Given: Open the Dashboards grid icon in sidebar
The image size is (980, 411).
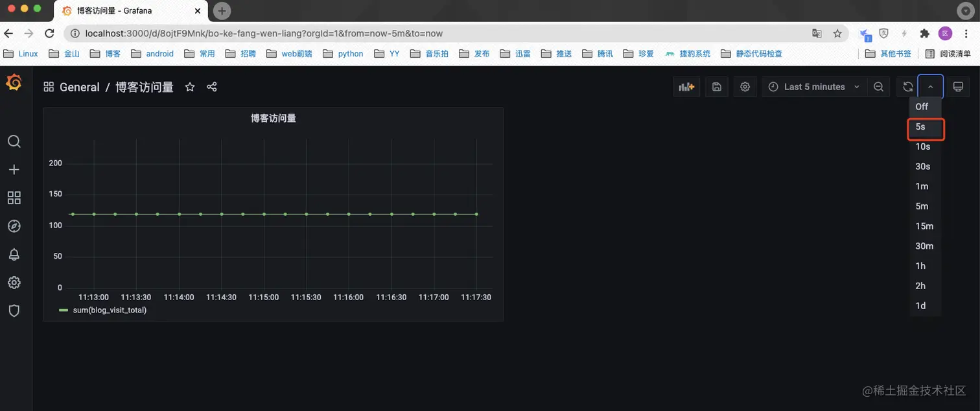Looking at the screenshot, I should point(14,198).
